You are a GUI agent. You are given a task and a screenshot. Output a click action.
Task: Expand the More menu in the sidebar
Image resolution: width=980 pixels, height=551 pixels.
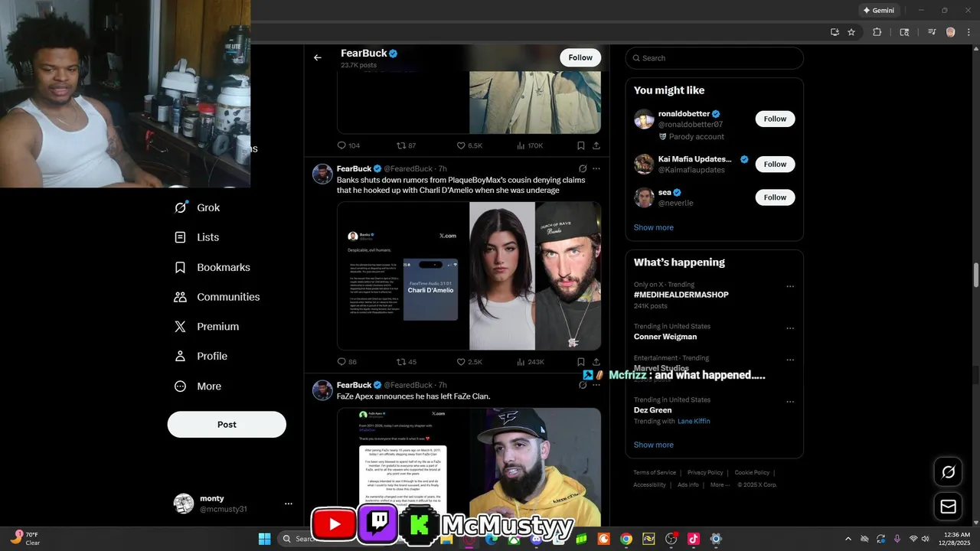pyautogui.click(x=198, y=386)
